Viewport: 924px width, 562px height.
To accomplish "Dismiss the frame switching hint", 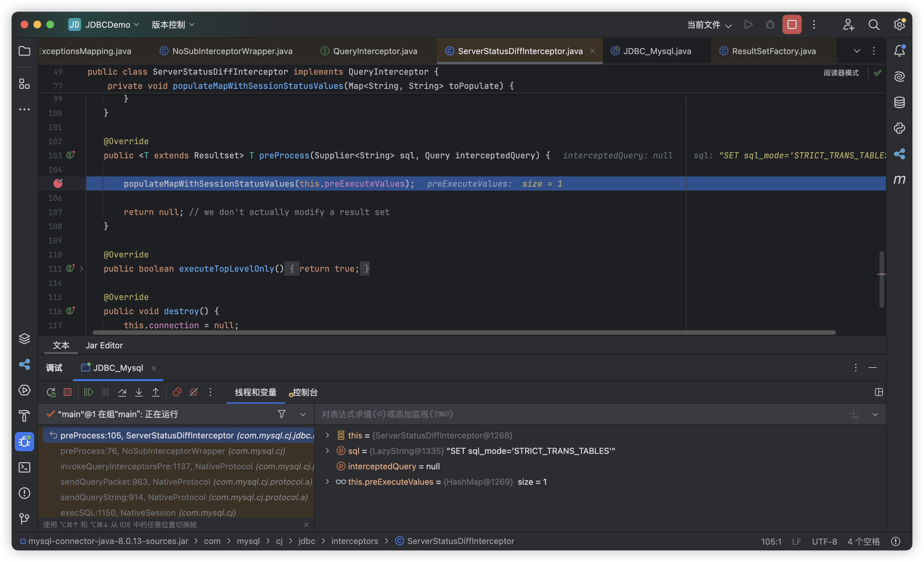I will point(306,524).
